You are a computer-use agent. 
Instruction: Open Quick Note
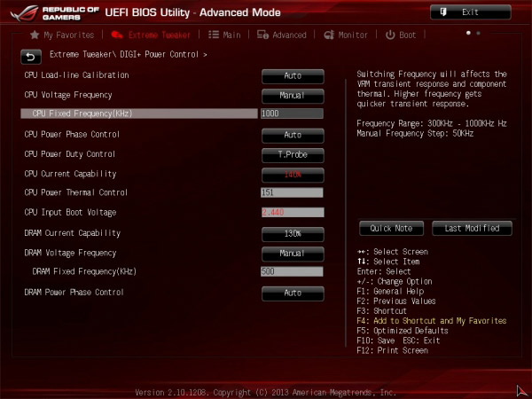point(391,229)
